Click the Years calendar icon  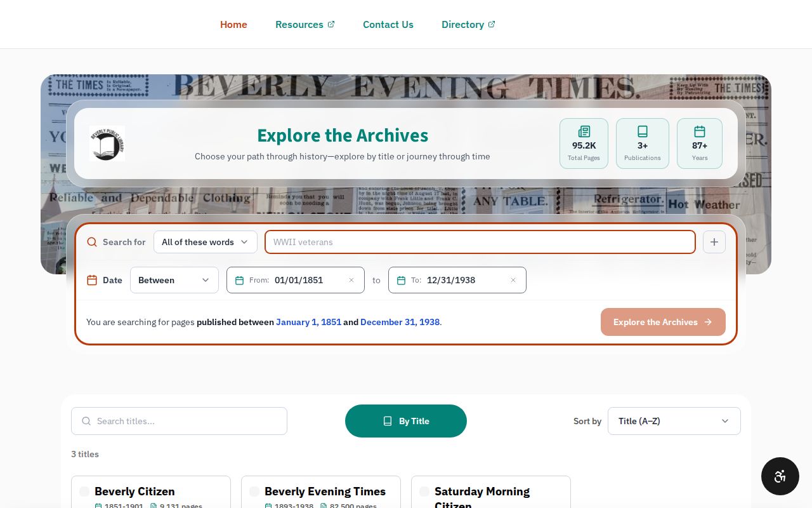tap(700, 131)
